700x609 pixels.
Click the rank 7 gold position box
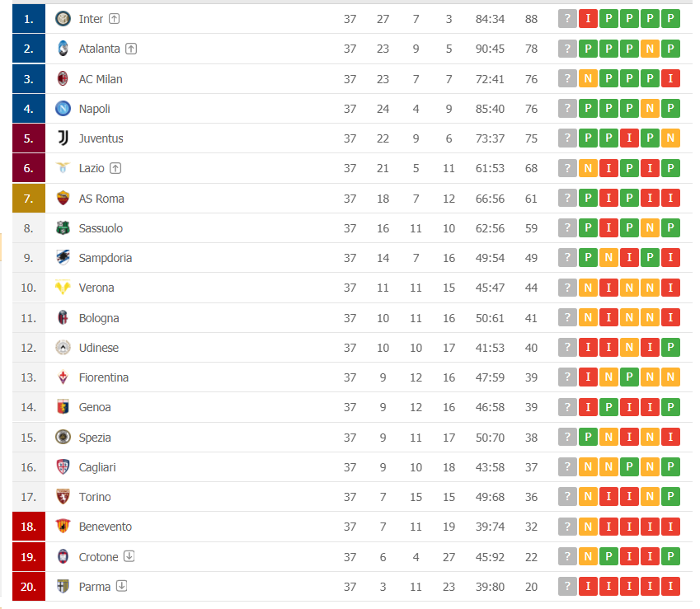click(x=29, y=199)
